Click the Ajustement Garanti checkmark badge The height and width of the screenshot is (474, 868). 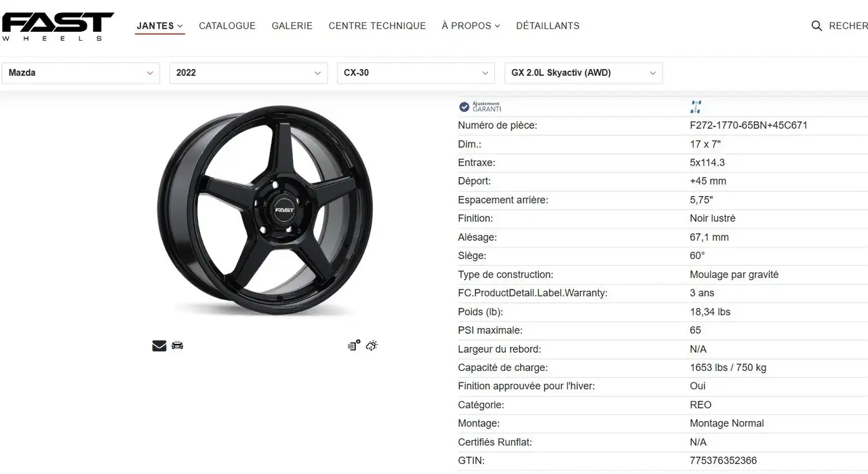(x=480, y=107)
